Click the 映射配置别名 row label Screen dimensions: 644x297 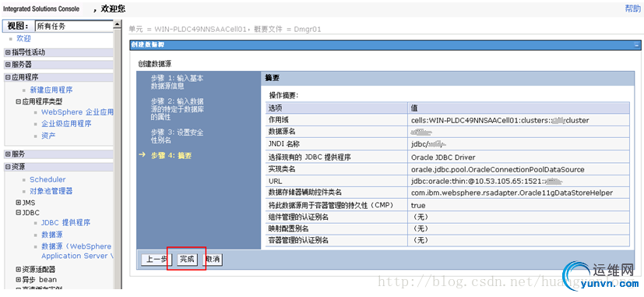(x=288, y=228)
